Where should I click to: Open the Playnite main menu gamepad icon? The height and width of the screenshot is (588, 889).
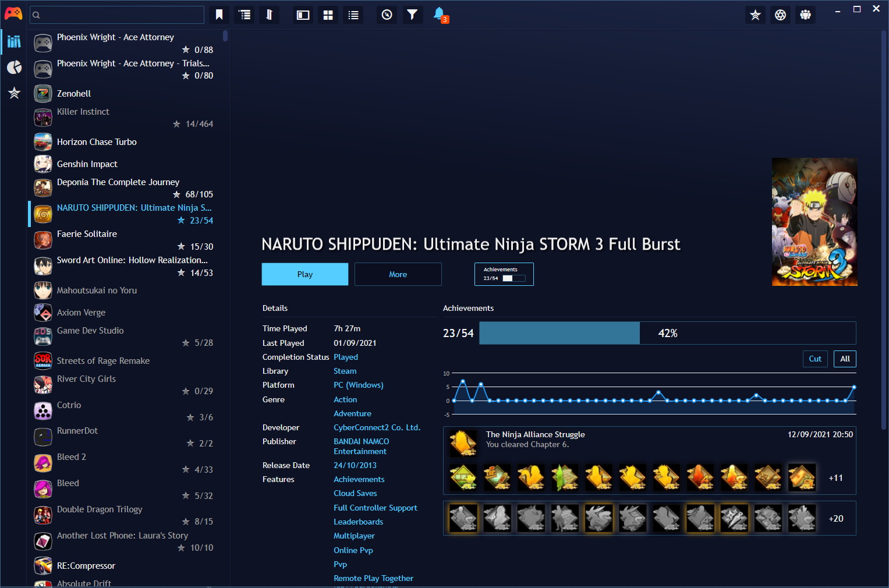13,14
